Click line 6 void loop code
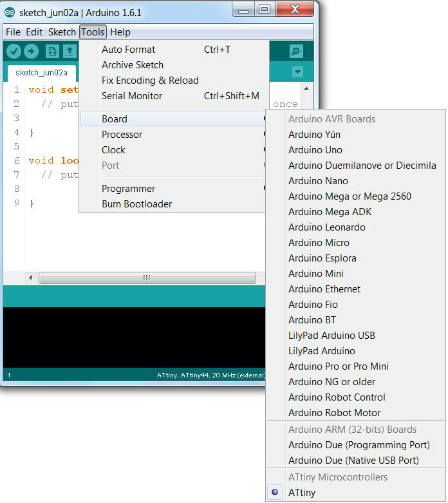Viewport: 448px width, 503px height. 53,160
